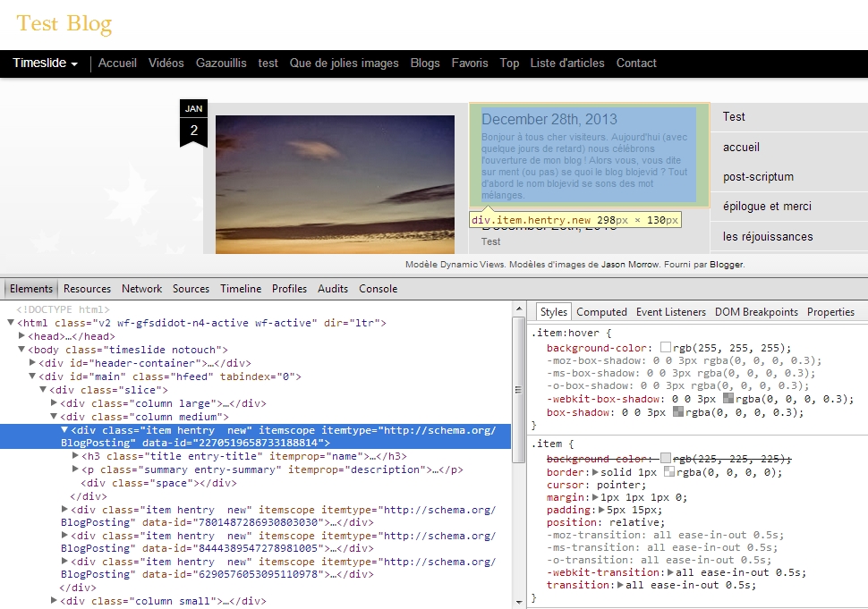Select the Properties sidebar tab
The width and height of the screenshot is (868, 609).
tap(830, 312)
